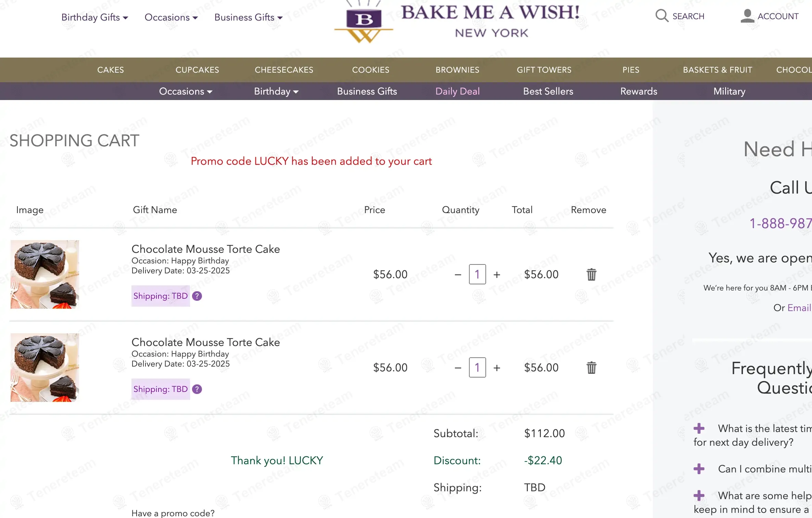Click shipping help question mark for first cake
This screenshot has height=518, width=812.
pos(197,296)
